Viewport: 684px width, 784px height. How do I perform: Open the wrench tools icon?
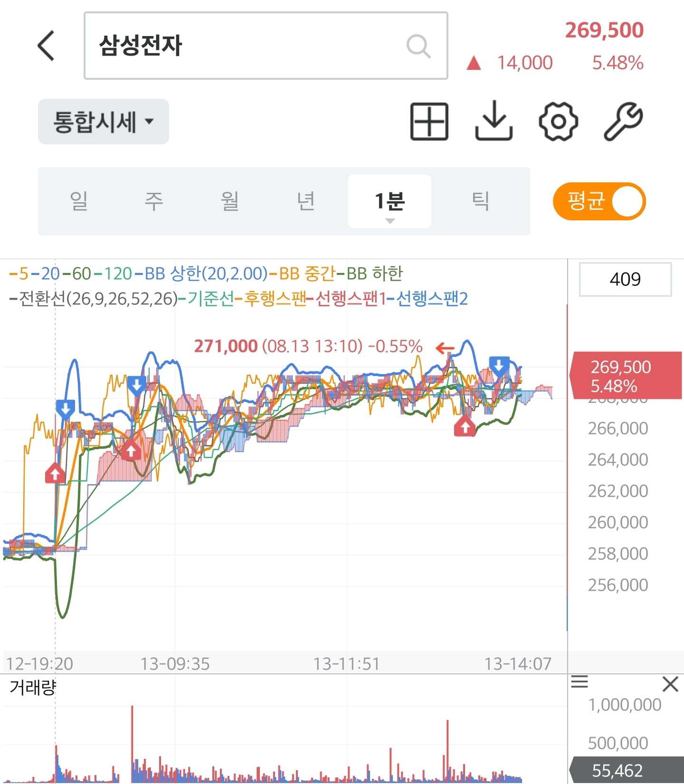tap(623, 122)
